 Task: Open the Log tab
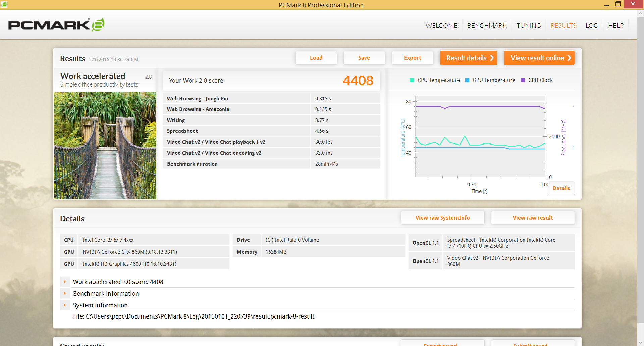tap(592, 26)
